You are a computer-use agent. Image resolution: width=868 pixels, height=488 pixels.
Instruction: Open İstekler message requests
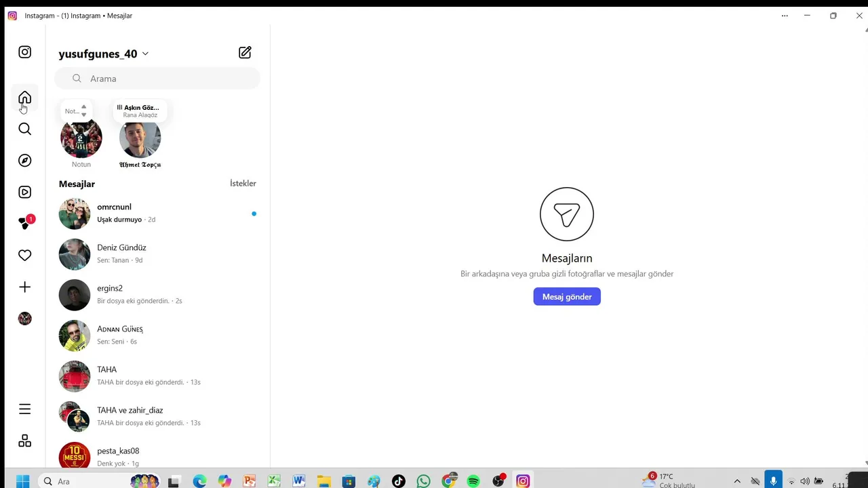[x=243, y=184]
